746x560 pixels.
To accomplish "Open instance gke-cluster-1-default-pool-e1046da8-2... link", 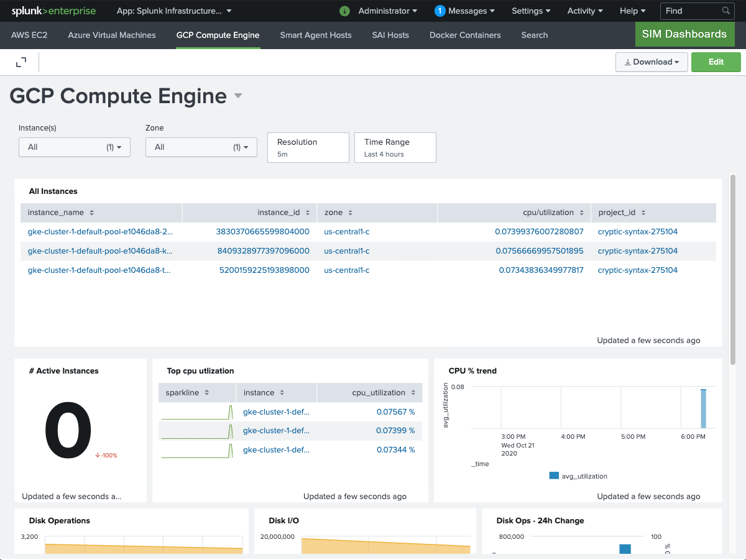I will pyautogui.click(x=101, y=232).
